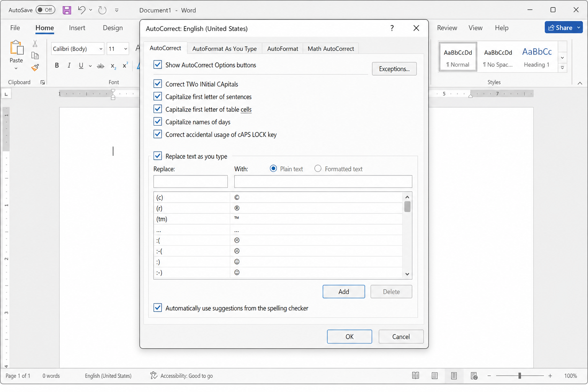Switch to Web Layout view icon
Screen dimensions: 588x392
[x=474, y=376]
